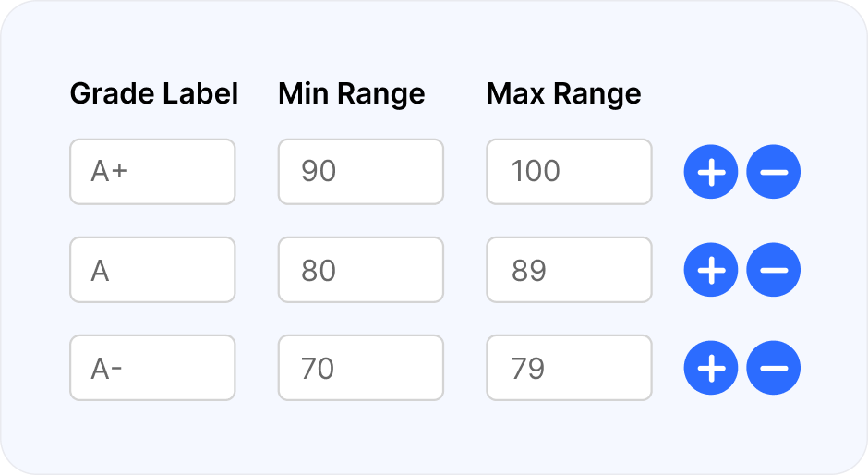Screen dimensions: 868x475
Task: Add a row after the A- grade
Action: pyautogui.click(x=711, y=368)
